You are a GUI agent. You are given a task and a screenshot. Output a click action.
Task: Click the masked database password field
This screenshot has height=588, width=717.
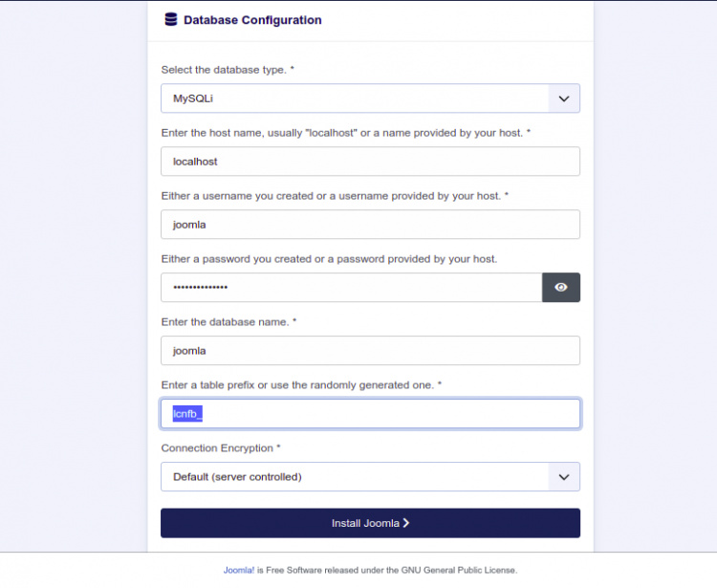(351, 288)
